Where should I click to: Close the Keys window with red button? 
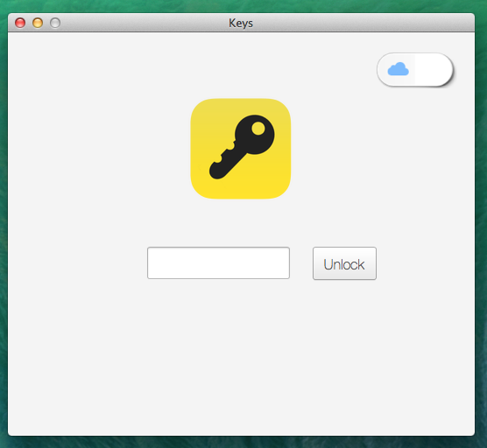(20, 23)
